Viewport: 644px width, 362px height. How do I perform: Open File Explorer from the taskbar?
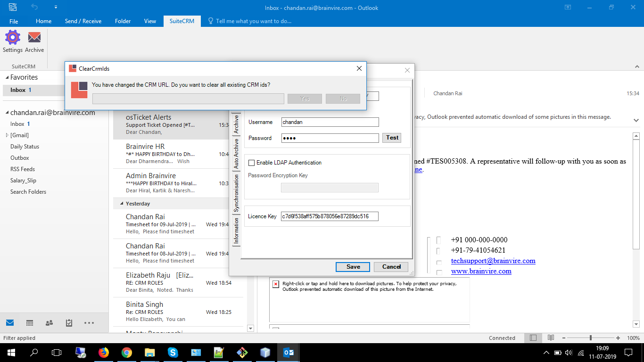[149, 352]
